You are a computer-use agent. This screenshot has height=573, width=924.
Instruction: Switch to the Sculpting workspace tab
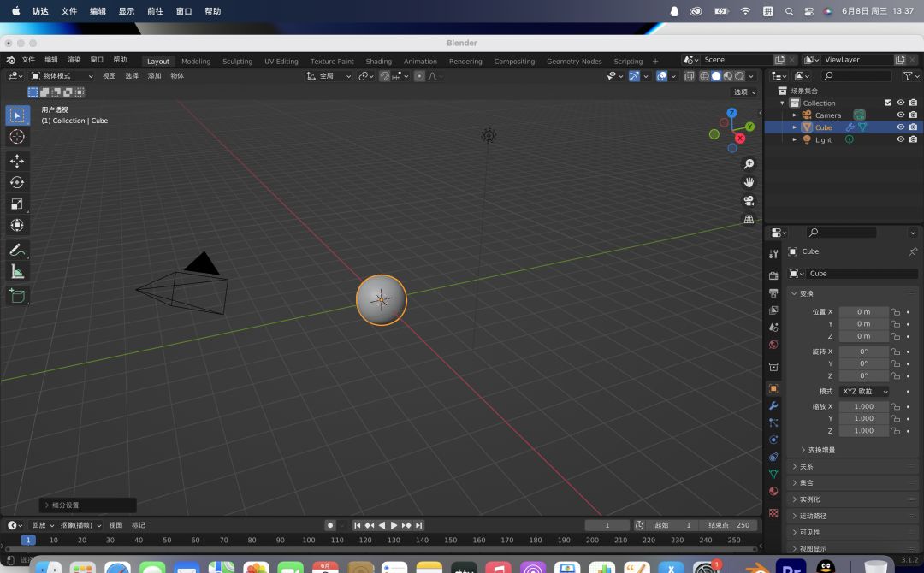pyautogui.click(x=237, y=62)
